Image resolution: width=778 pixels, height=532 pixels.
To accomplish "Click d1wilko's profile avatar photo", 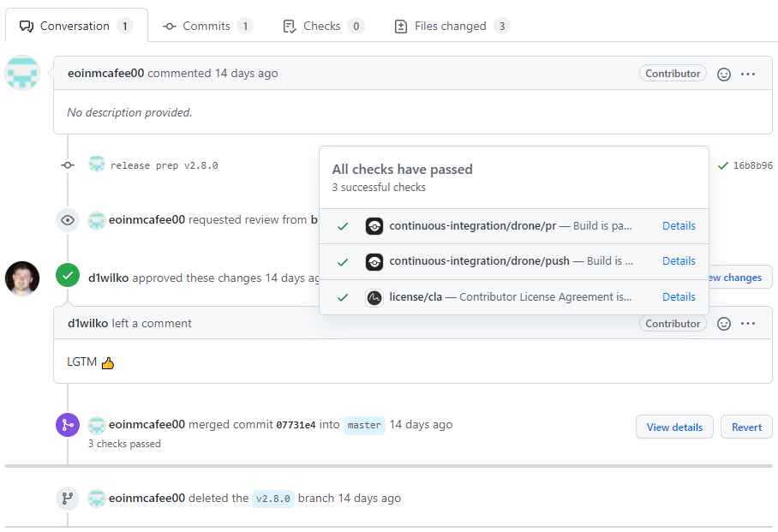I will click(x=22, y=278).
